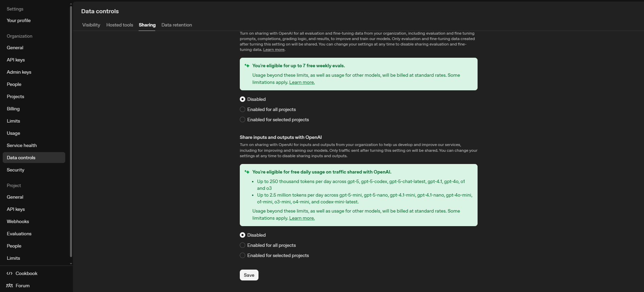Open the Data retention tab
The height and width of the screenshot is (292, 644).
pyautogui.click(x=176, y=25)
